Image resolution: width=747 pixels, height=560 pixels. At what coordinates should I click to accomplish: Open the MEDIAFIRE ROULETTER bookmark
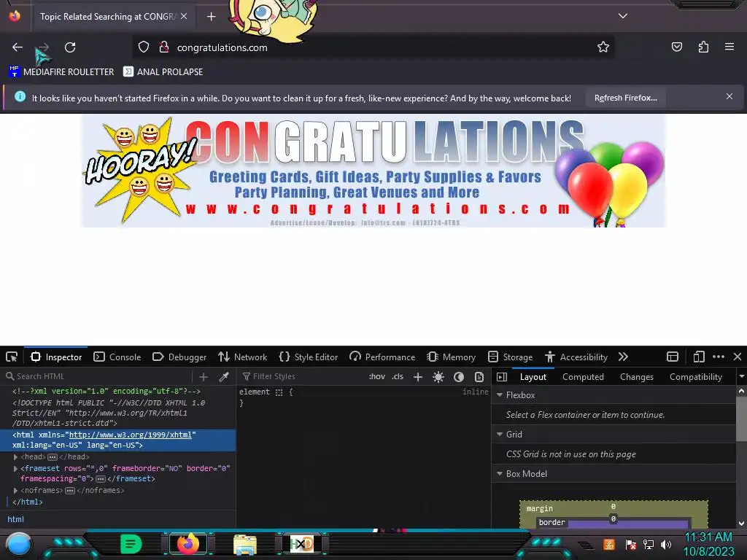click(61, 72)
